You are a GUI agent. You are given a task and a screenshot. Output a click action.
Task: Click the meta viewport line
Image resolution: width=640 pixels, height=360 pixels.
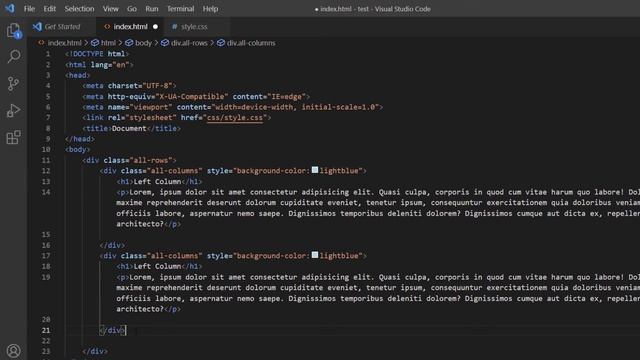[x=233, y=107]
